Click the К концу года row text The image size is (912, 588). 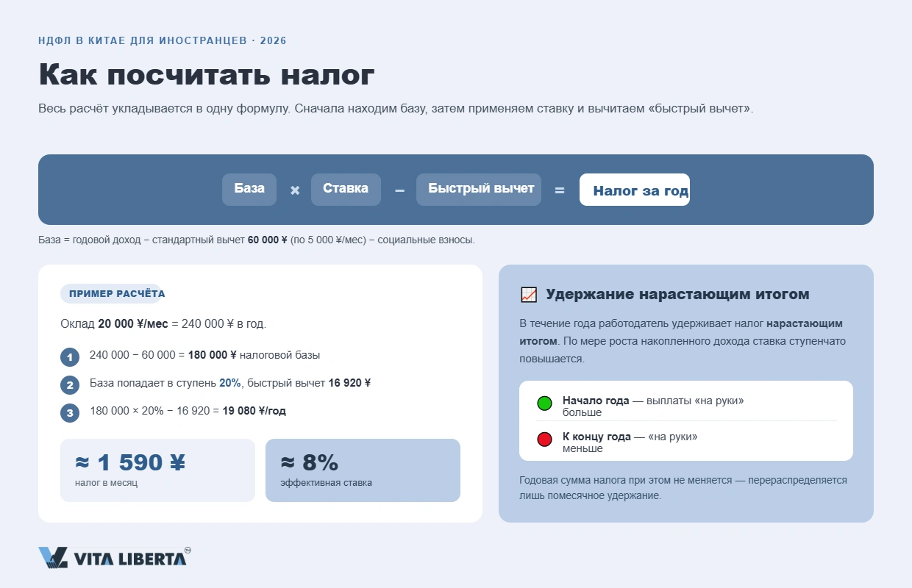pos(630,442)
